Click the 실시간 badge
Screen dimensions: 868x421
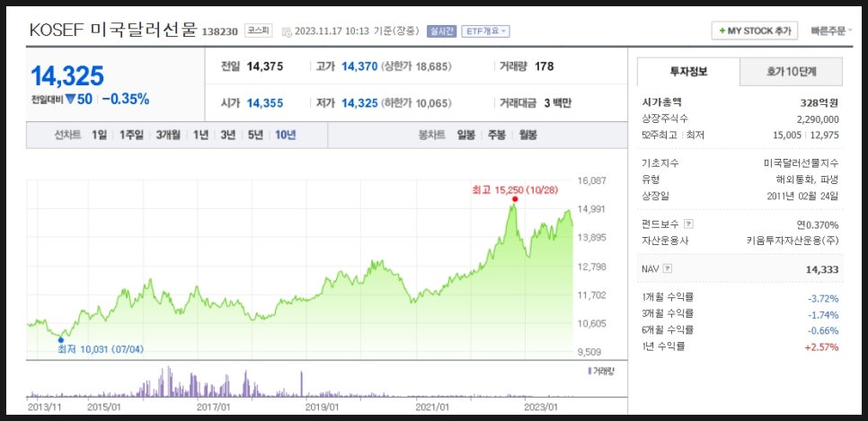tap(441, 31)
